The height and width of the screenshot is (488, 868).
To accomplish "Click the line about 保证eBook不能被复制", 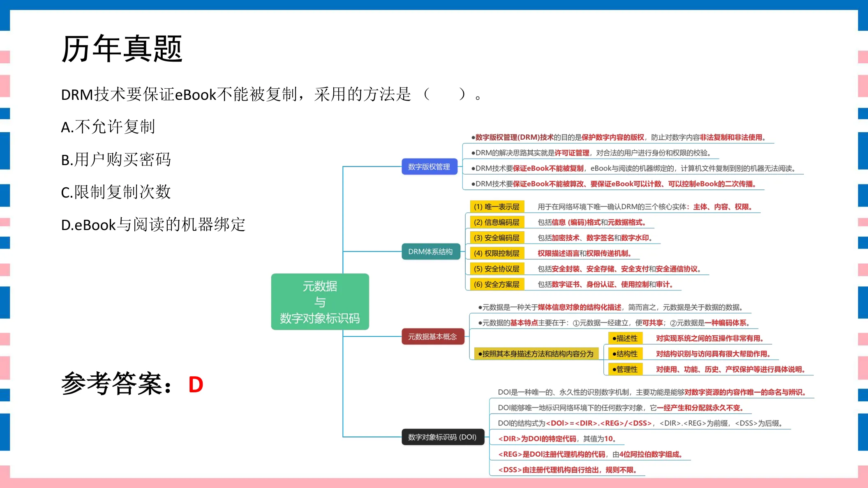I will [635, 168].
